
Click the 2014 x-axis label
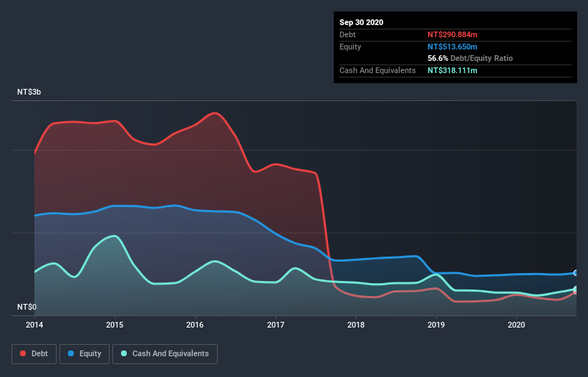click(x=34, y=325)
